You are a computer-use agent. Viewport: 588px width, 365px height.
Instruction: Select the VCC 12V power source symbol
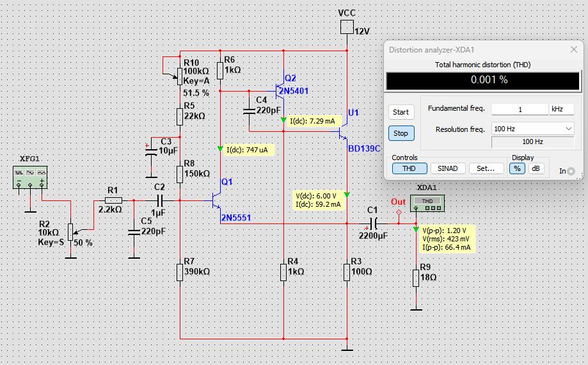click(347, 27)
